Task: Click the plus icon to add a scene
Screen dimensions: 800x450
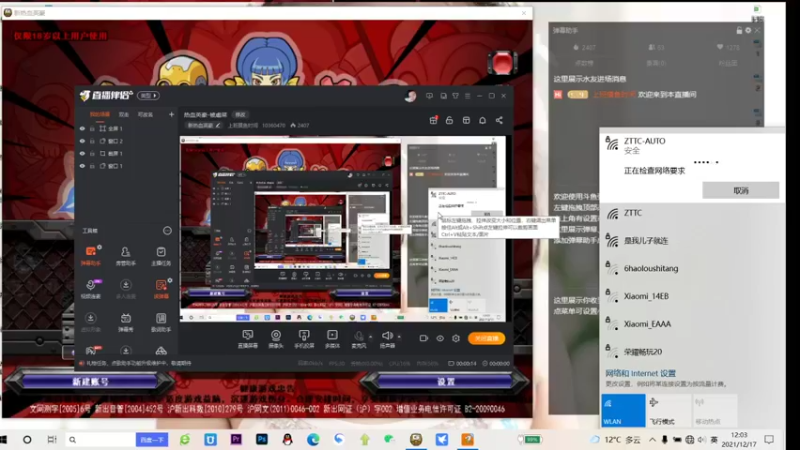Action: point(171,115)
